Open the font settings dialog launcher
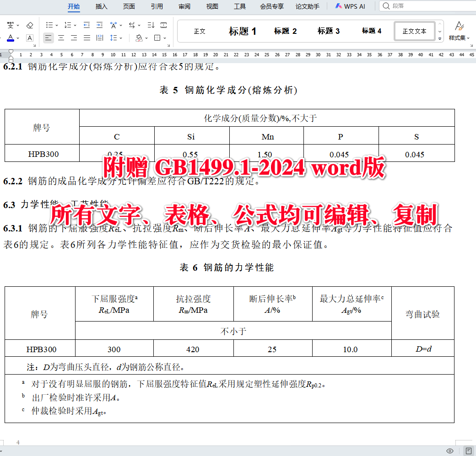 [34, 46]
